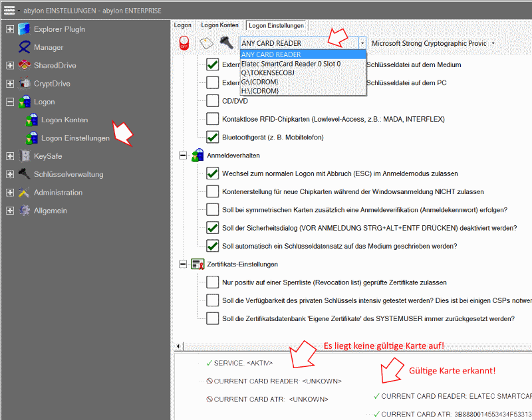Open Logon Konten in the sidebar
Image resolution: width=532 pixels, height=420 pixels.
(65, 120)
